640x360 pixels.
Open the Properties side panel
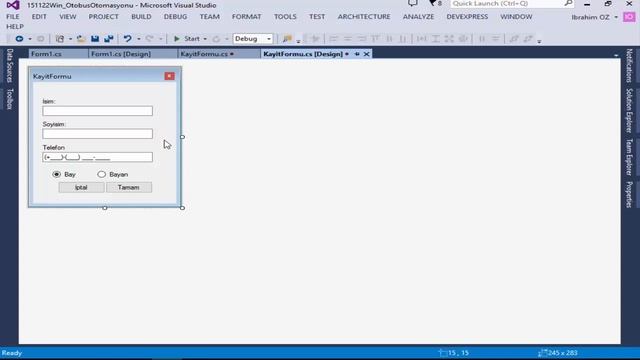[x=629, y=195]
